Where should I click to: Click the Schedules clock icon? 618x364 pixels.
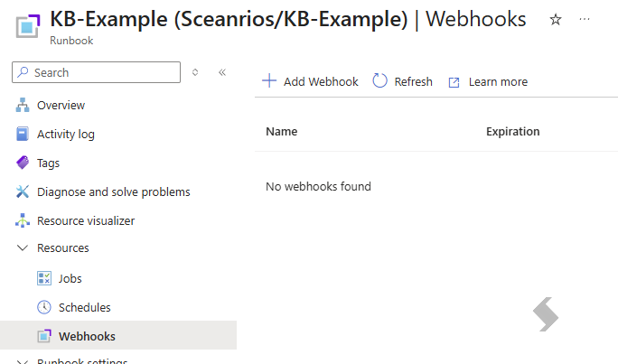(44, 307)
